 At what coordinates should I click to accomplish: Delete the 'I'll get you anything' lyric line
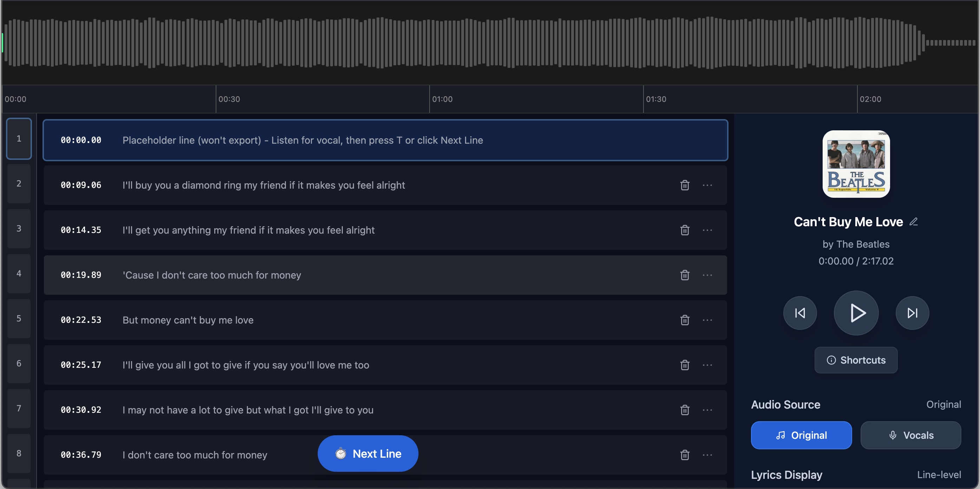(x=684, y=230)
